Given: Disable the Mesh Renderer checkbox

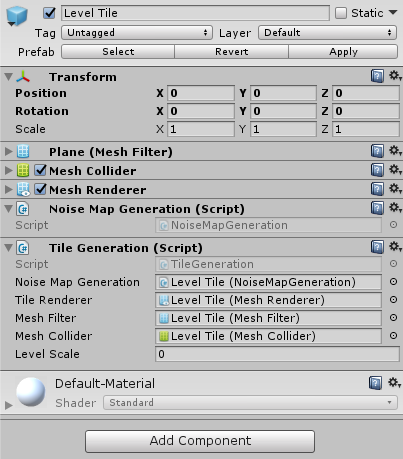Looking at the screenshot, I should tap(41, 189).
